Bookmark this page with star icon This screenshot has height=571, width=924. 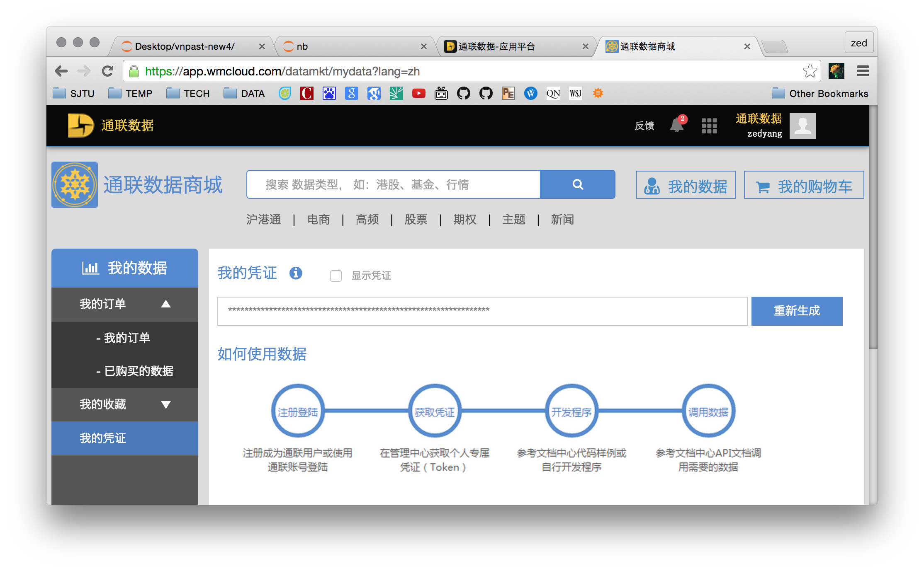(810, 71)
